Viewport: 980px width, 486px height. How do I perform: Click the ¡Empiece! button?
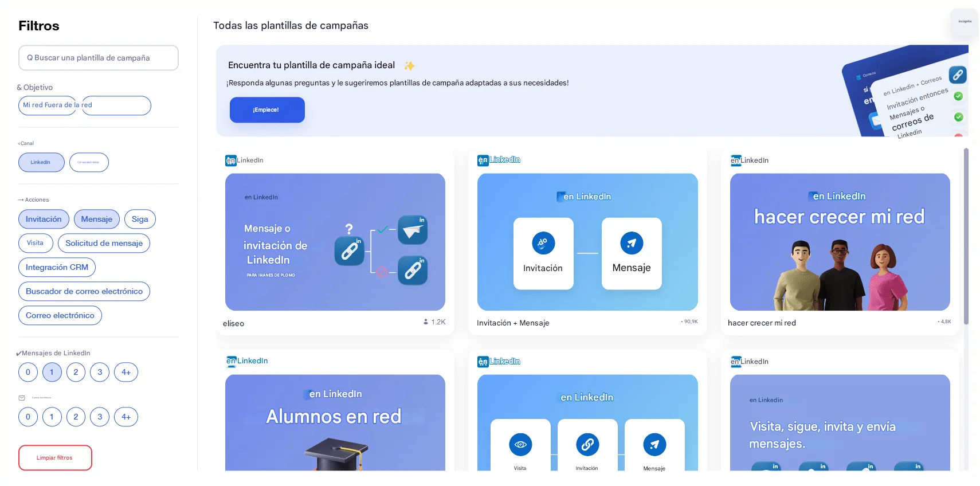pos(267,110)
